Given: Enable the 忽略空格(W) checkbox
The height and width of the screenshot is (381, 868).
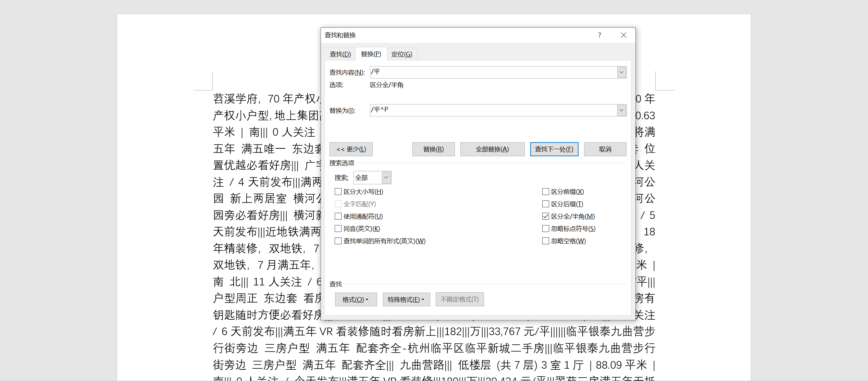Looking at the screenshot, I should click(x=546, y=241).
